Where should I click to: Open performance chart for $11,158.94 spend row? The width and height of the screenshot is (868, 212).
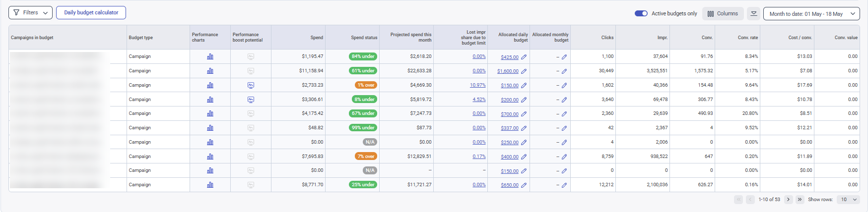pyautogui.click(x=210, y=71)
